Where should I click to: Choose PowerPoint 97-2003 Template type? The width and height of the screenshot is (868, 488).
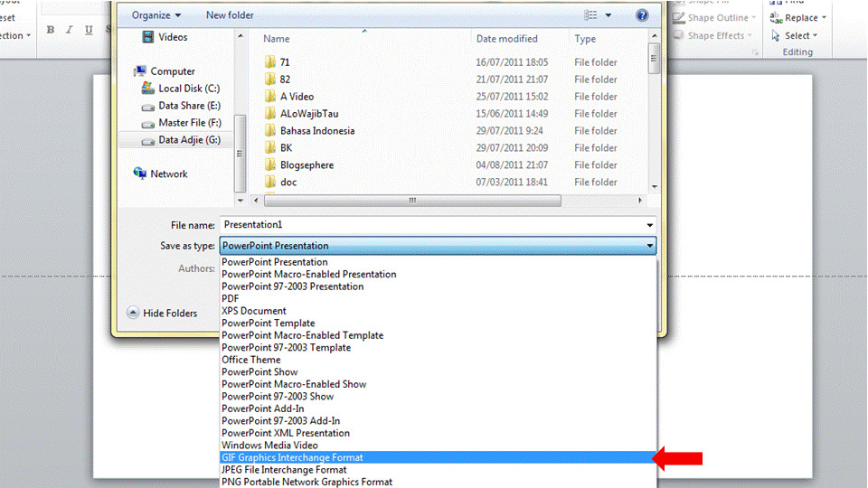pos(438,347)
